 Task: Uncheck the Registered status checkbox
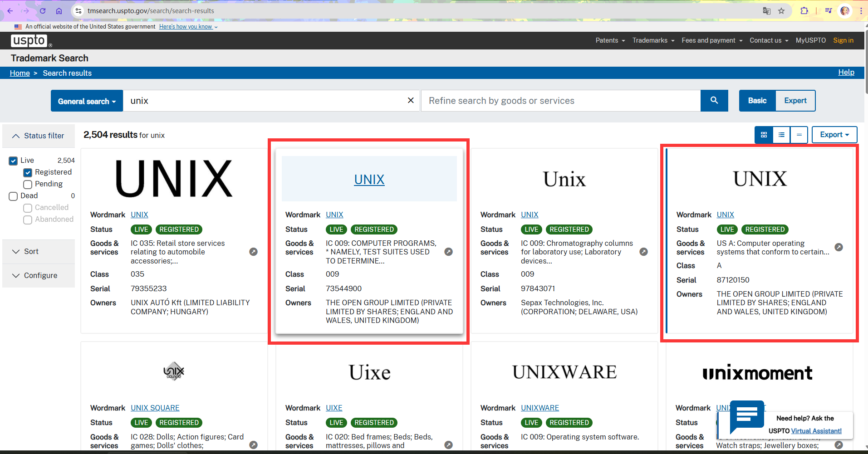(28, 172)
